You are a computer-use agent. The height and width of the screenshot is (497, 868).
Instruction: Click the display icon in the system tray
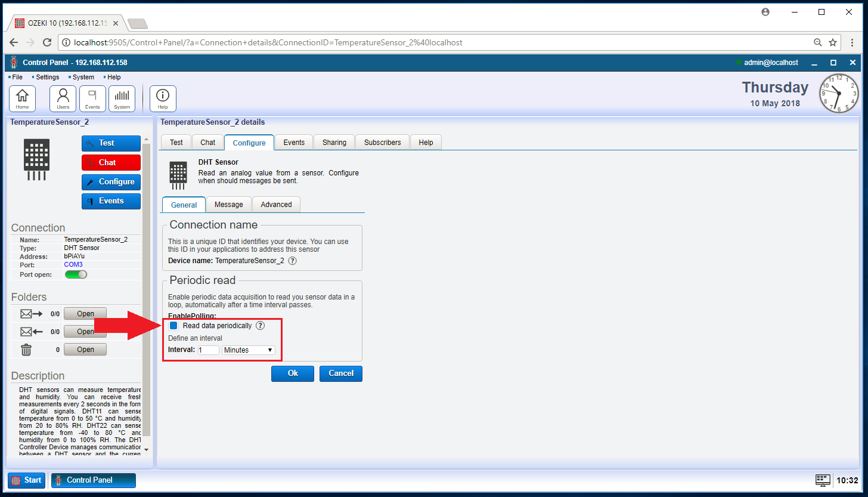[823, 480]
